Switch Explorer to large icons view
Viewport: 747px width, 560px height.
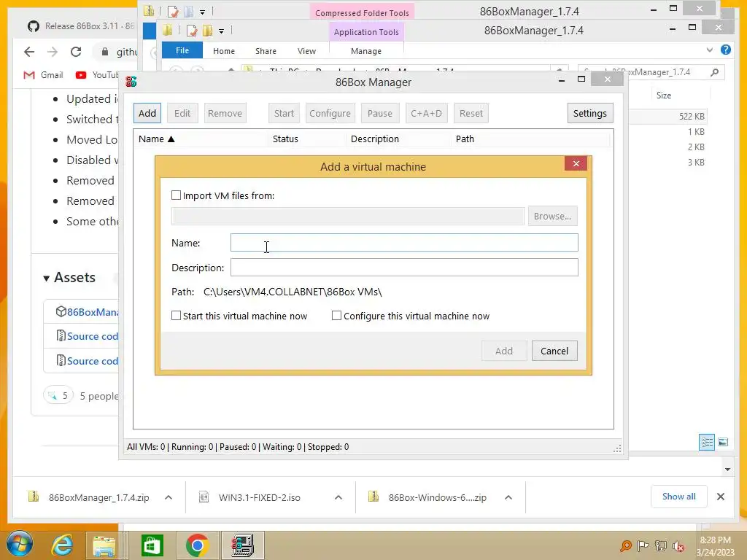[x=723, y=442]
